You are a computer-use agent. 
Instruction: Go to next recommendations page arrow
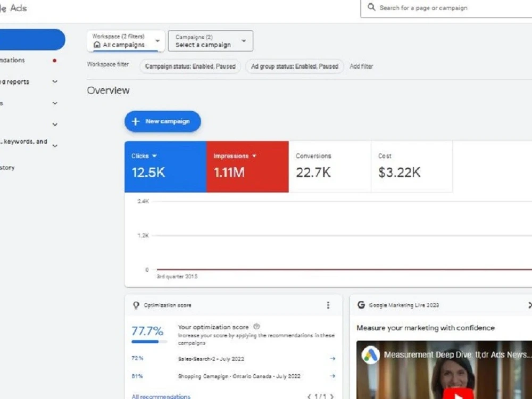coord(332,396)
